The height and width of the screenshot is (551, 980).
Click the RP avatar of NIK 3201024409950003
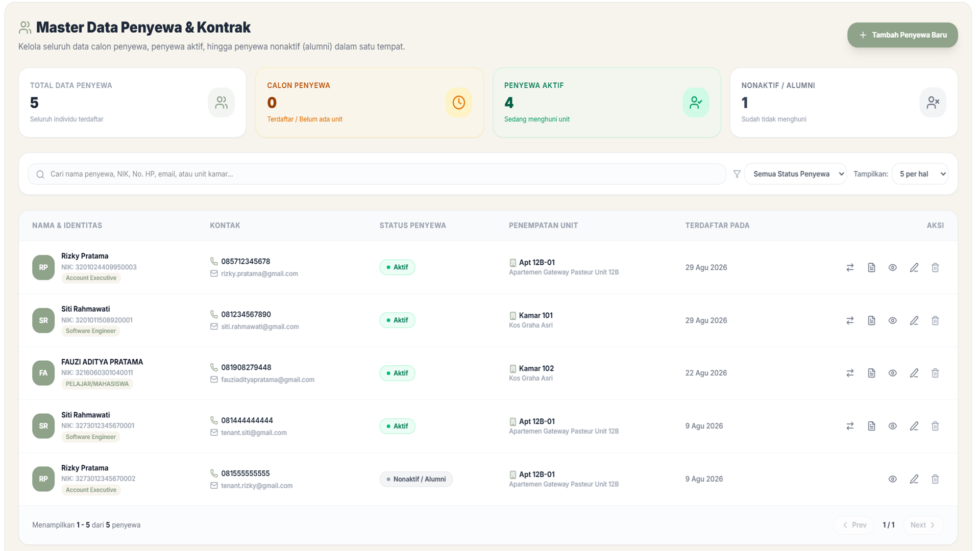[43, 267]
